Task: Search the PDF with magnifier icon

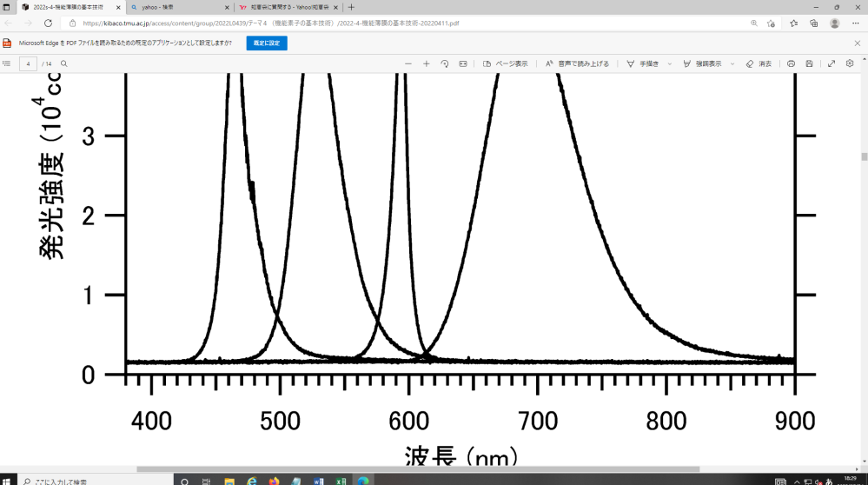Action: [64, 63]
